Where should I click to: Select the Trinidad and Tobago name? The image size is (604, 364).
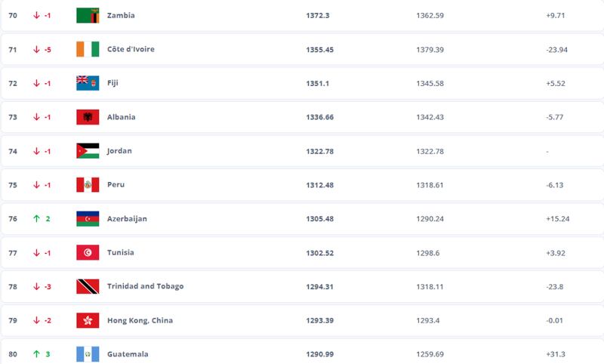(x=145, y=286)
